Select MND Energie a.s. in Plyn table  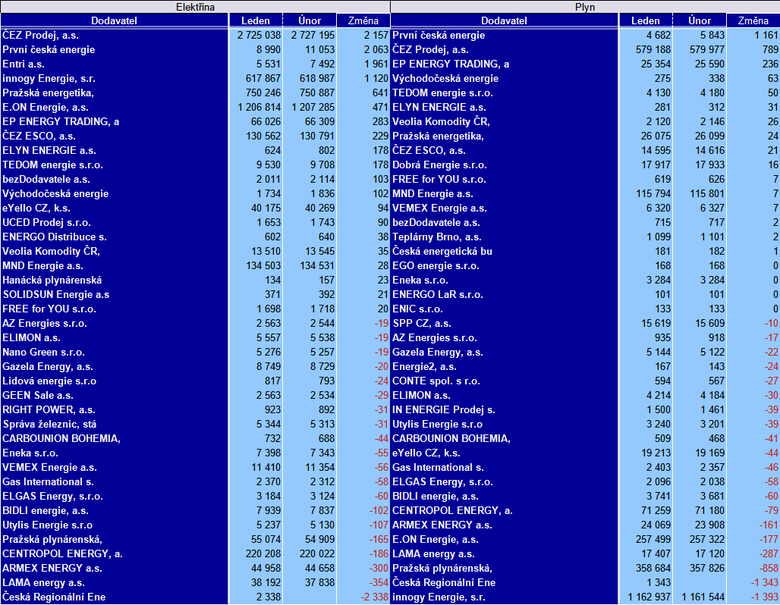(x=432, y=194)
